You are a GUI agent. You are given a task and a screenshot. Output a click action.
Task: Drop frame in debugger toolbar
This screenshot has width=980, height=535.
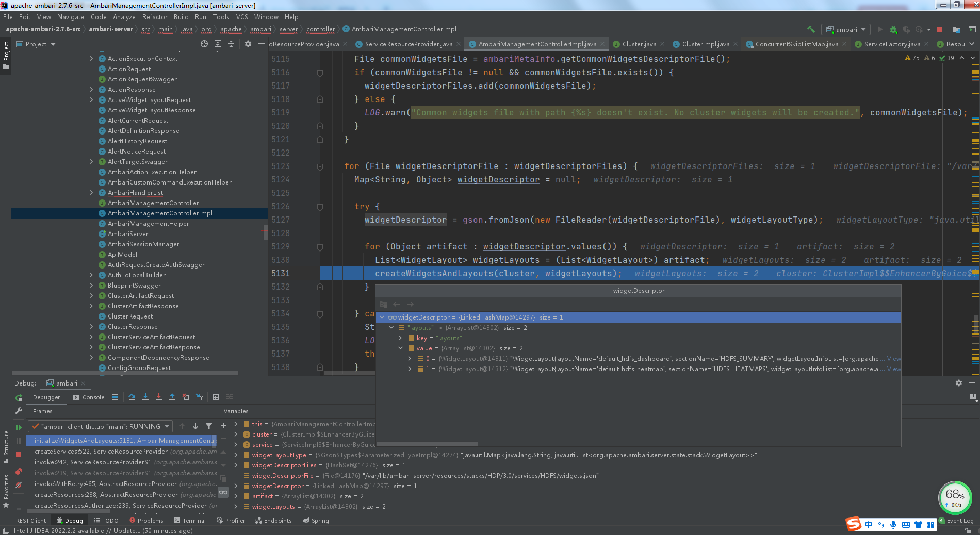tap(186, 397)
